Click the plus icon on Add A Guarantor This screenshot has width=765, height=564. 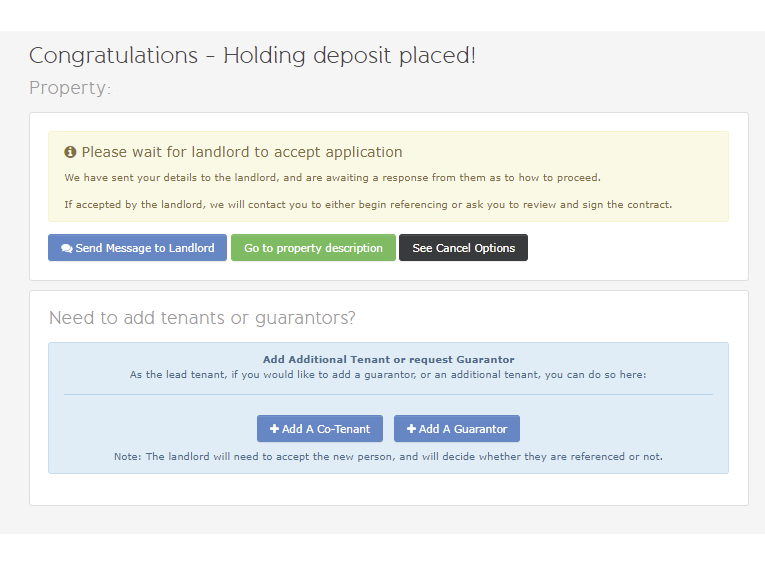(411, 428)
